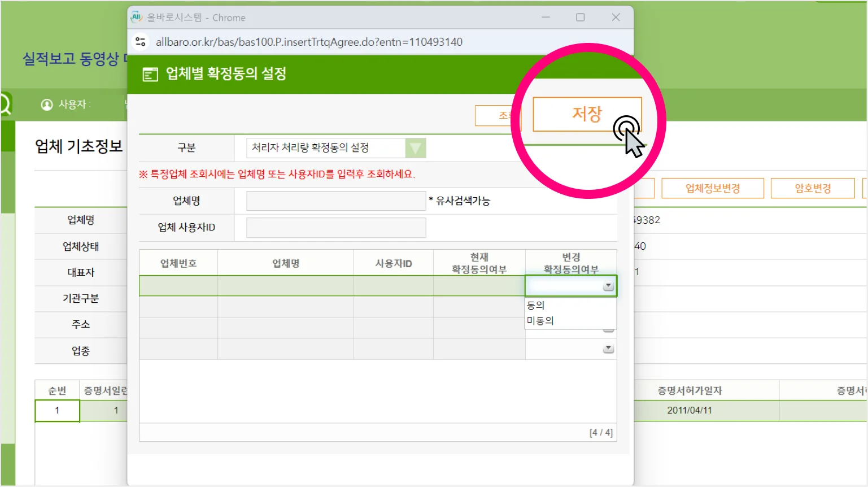Focus the 업체명 text input field
Screen dimensions: 868x487
tap(336, 201)
